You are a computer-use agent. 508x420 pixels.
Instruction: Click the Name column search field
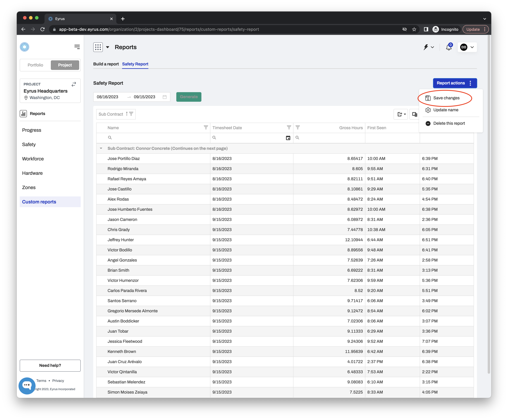point(153,138)
